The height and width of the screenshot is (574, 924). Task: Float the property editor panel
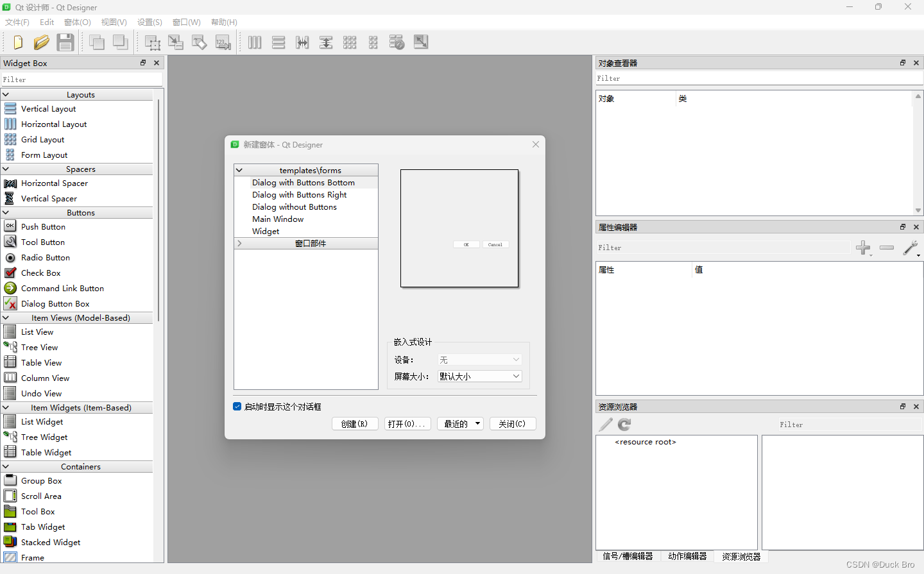click(903, 227)
